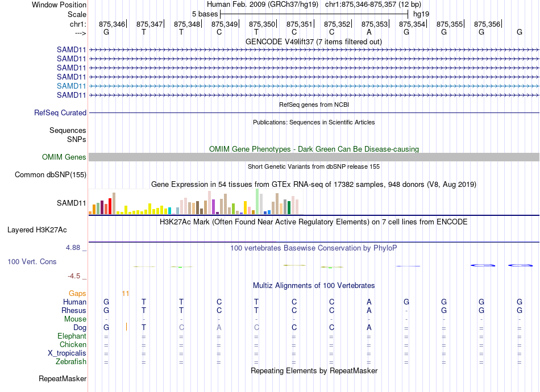Click the SNPs track label

77,139
